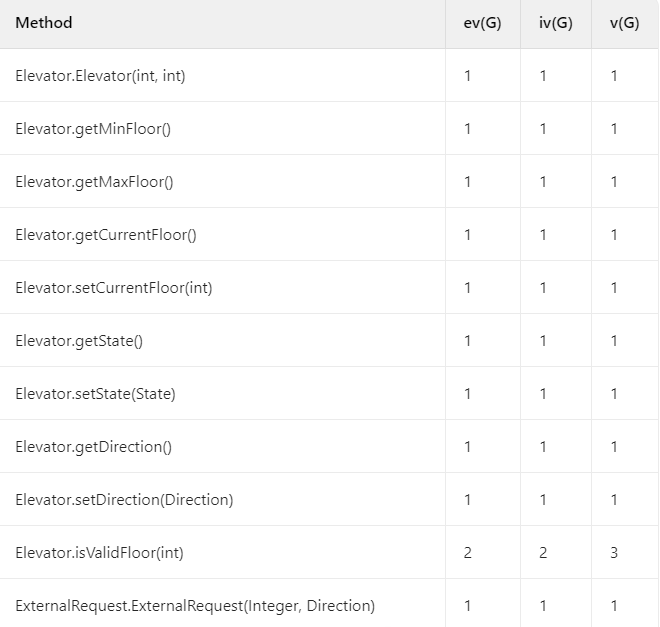
Task: Select the Elevator.Elevator(int, int) method cell
Action: pyautogui.click(x=100, y=76)
